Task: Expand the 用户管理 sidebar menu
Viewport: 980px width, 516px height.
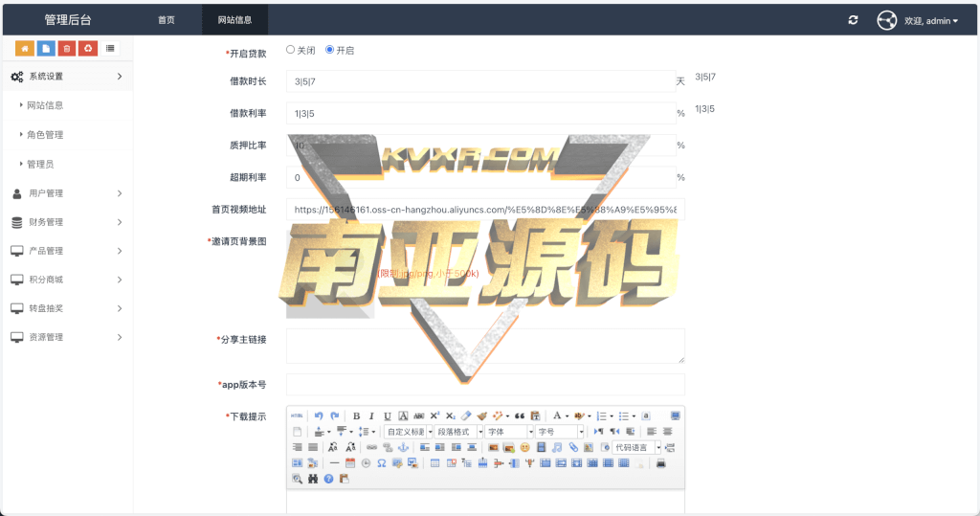Action: click(66, 193)
